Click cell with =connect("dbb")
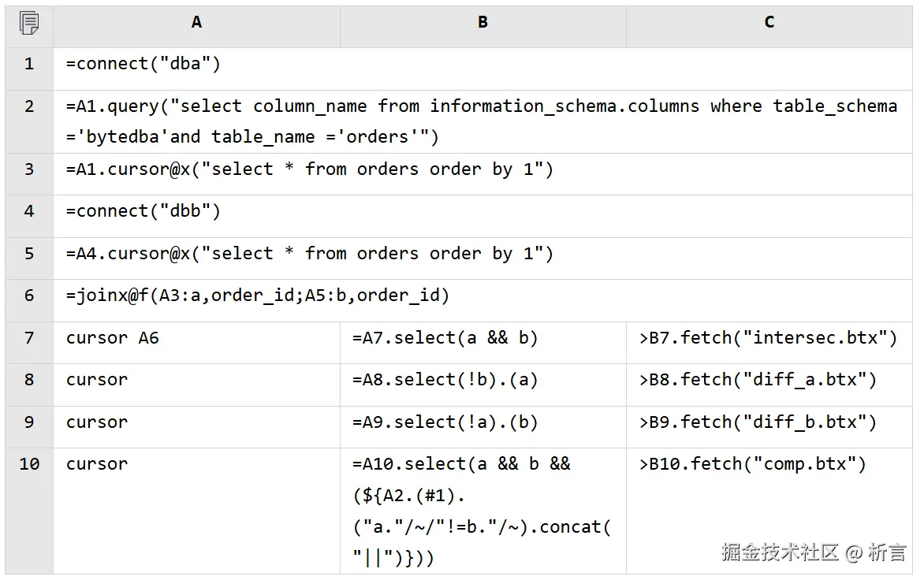924x580 pixels. click(143, 211)
